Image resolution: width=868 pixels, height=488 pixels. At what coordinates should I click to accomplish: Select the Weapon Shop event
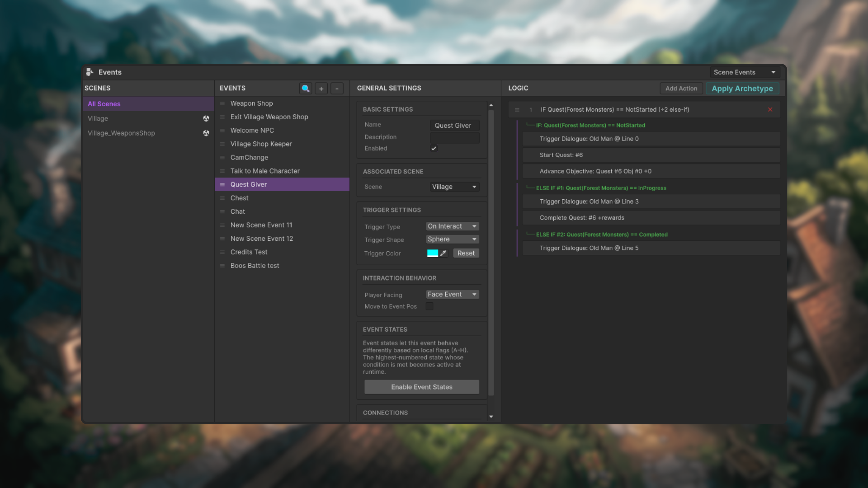pos(282,103)
